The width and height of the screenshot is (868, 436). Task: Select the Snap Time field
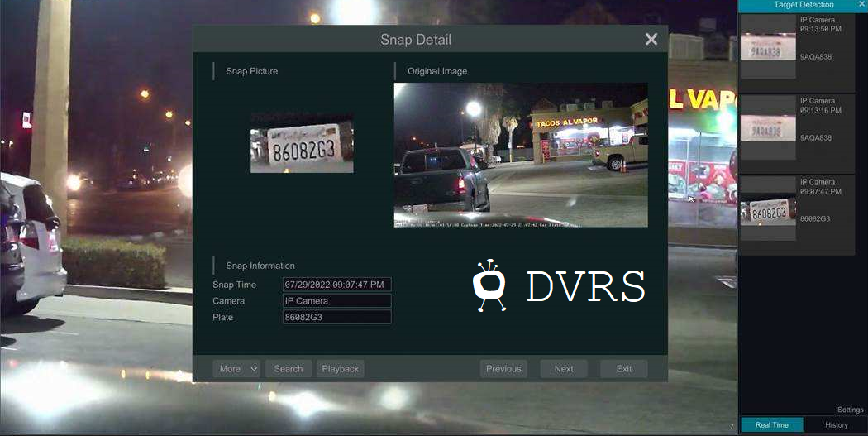[336, 285]
